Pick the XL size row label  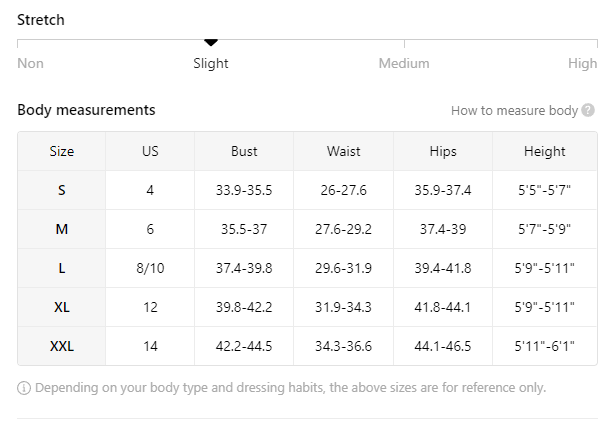pyautogui.click(x=62, y=307)
